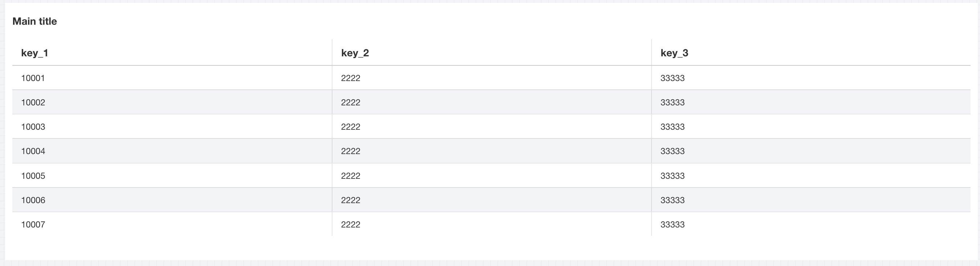Click the key_2 column header
The image size is (980, 266).
coord(355,53)
